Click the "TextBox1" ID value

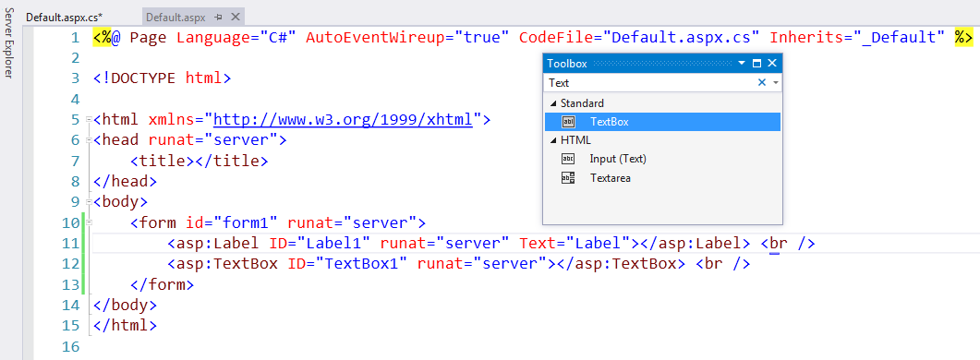click(x=361, y=263)
